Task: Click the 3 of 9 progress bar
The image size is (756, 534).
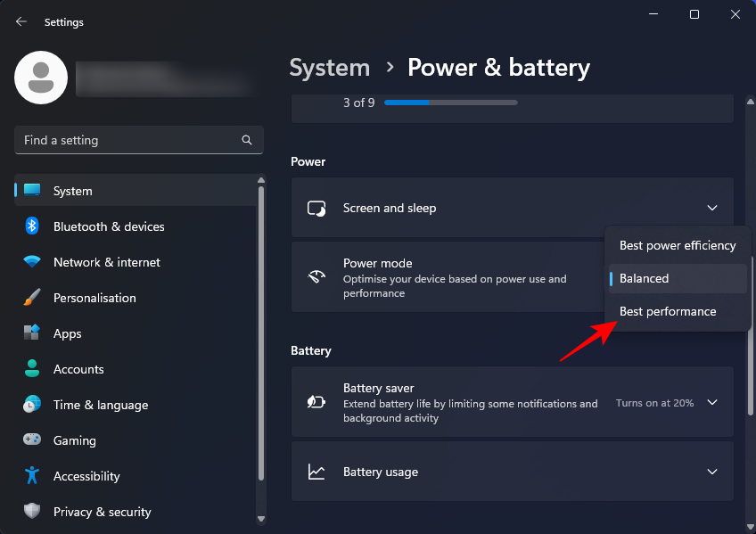Action: (x=450, y=102)
